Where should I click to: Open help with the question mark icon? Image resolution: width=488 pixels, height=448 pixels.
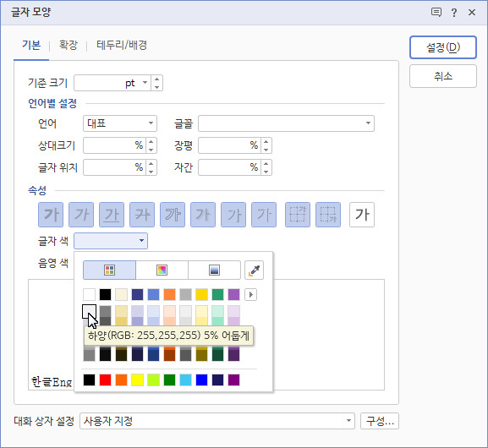pyautogui.click(x=454, y=13)
